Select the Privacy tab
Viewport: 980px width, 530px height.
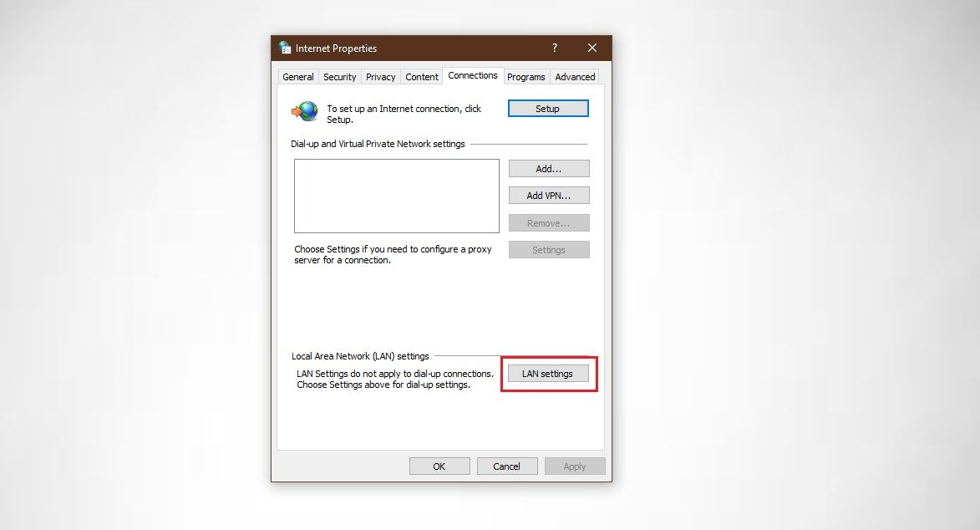pyautogui.click(x=380, y=76)
